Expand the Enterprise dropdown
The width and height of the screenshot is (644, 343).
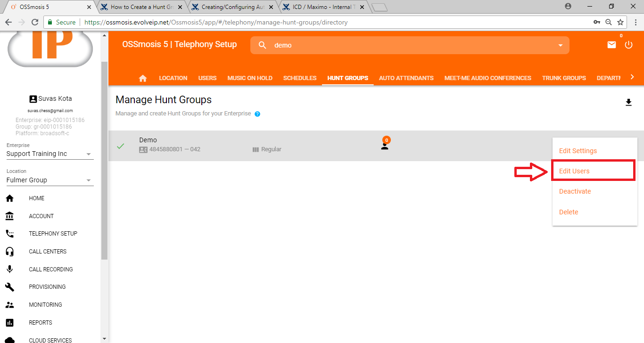point(89,154)
